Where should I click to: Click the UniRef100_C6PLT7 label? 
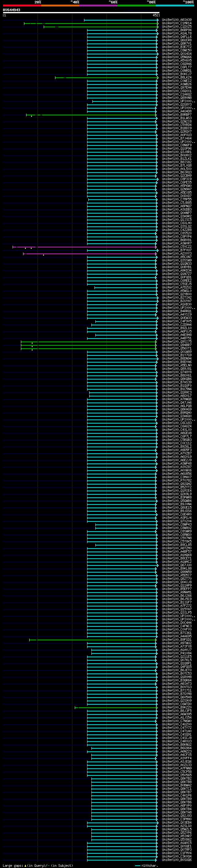[176, 67]
